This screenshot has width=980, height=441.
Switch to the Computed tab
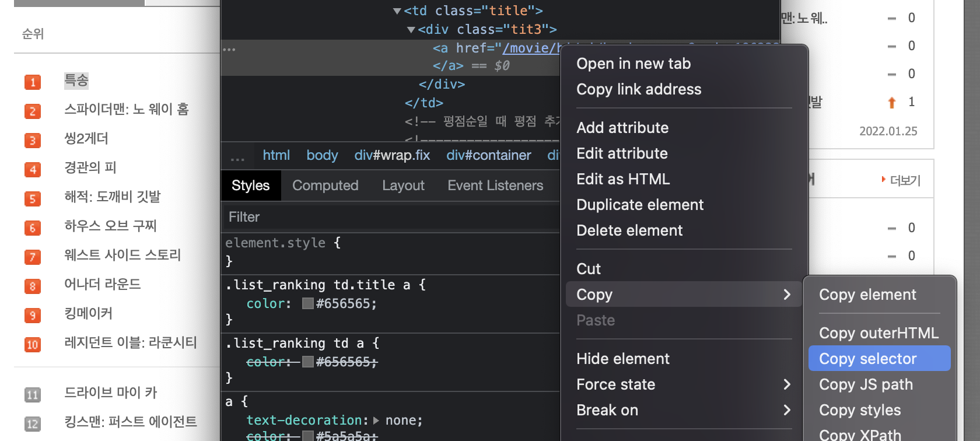tap(325, 185)
